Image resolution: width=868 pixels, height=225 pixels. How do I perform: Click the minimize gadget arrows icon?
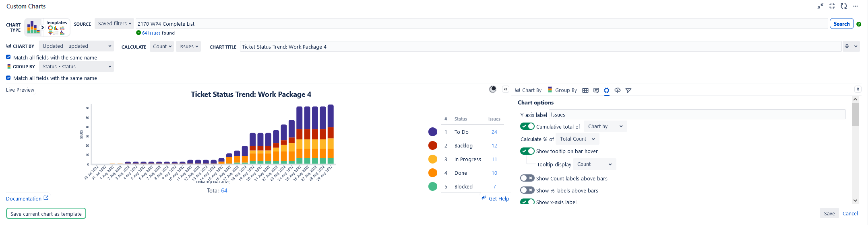click(x=820, y=6)
